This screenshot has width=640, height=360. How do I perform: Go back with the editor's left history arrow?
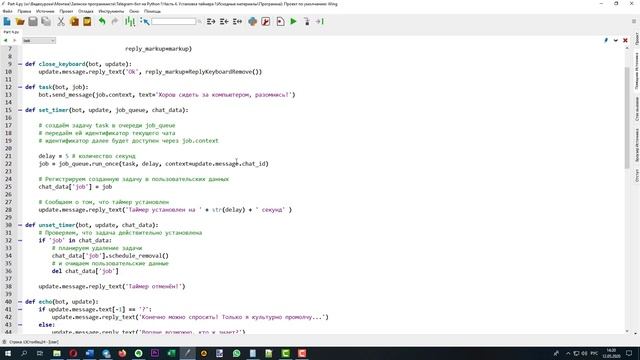click(5, 40)
